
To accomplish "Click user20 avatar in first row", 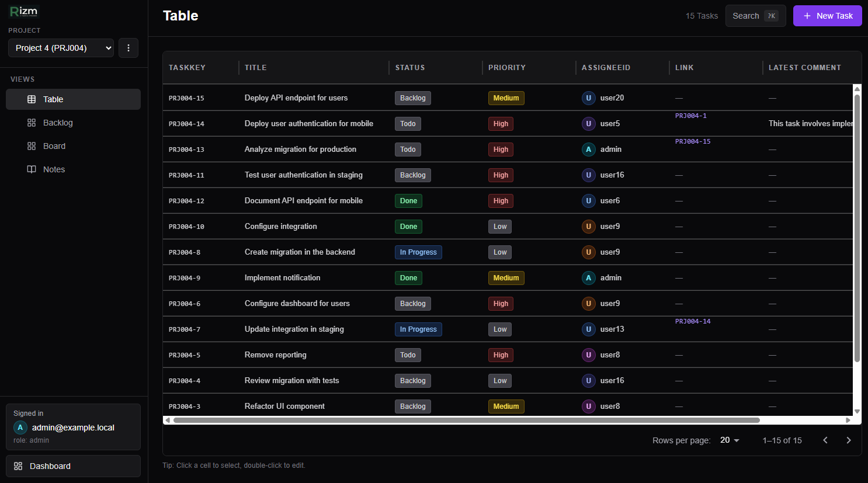I will [x=588, y=98].
